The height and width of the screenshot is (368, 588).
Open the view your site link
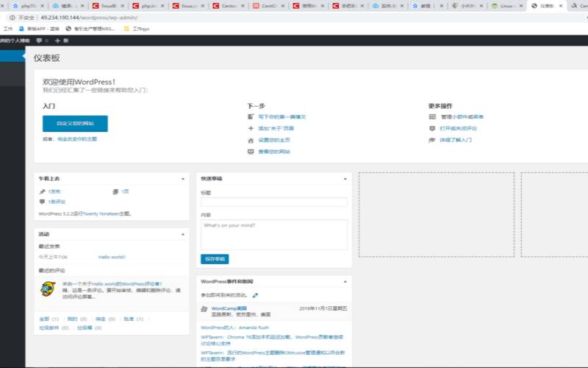coord(274,152)
